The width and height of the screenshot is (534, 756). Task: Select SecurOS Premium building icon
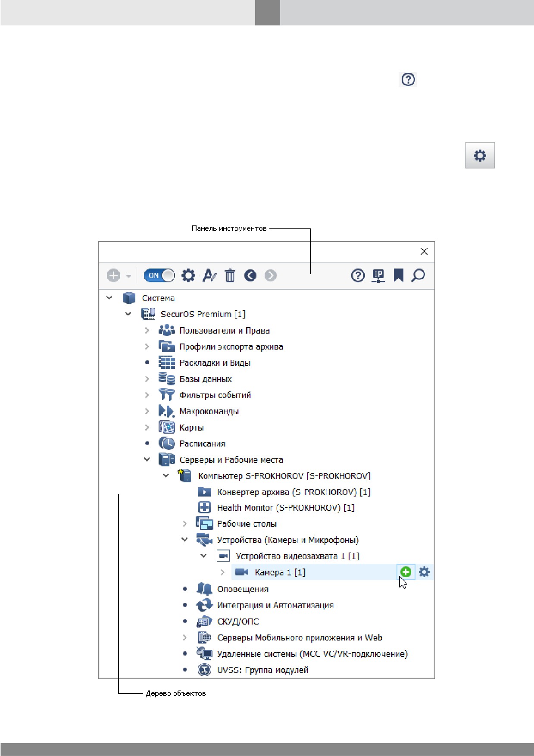148,314
